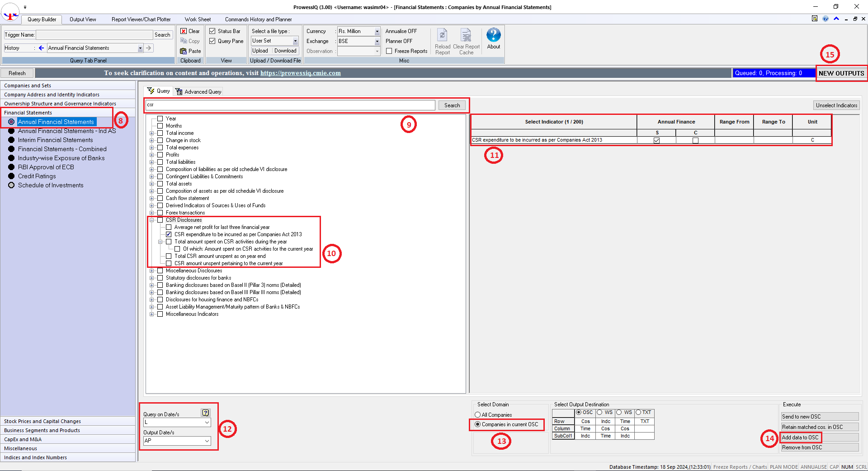Image resolution: width=868 pixels, height=471 pixels.
Task: Click the Query tab icon
Action: click(x=151, y=91)
